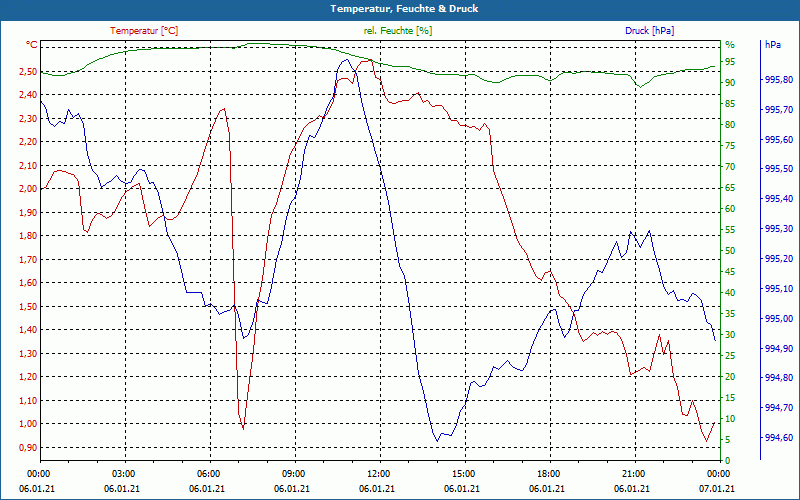Click temperature axis value '1,00'
800x500 pixels.
[x=28, y=424]
